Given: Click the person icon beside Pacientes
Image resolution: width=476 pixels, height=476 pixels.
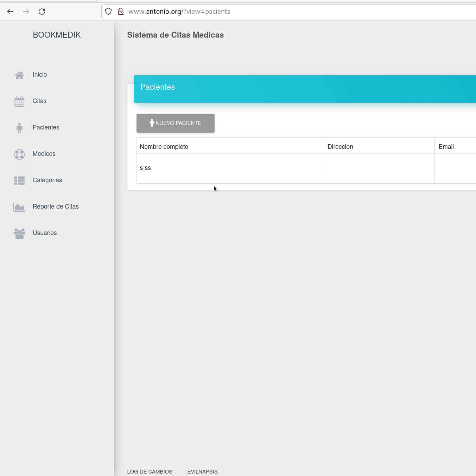Looking at the screenshot, I should [x=19, y=128].
